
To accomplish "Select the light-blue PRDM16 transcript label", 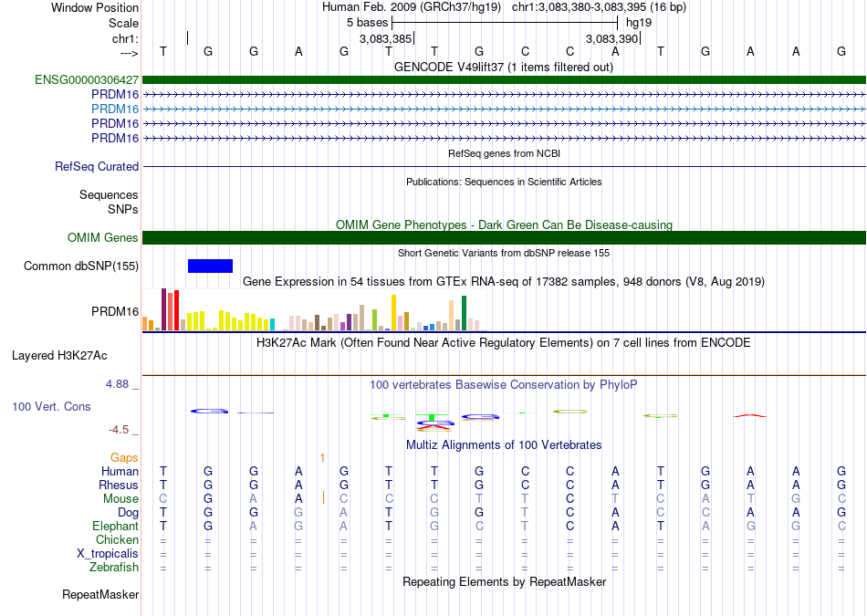I will click(115, 109).
